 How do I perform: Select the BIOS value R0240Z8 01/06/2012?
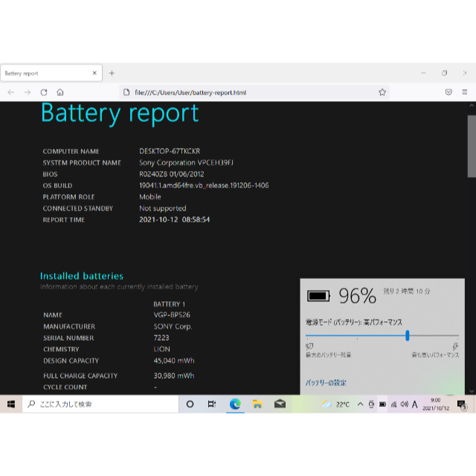click(x=172, y=174)
